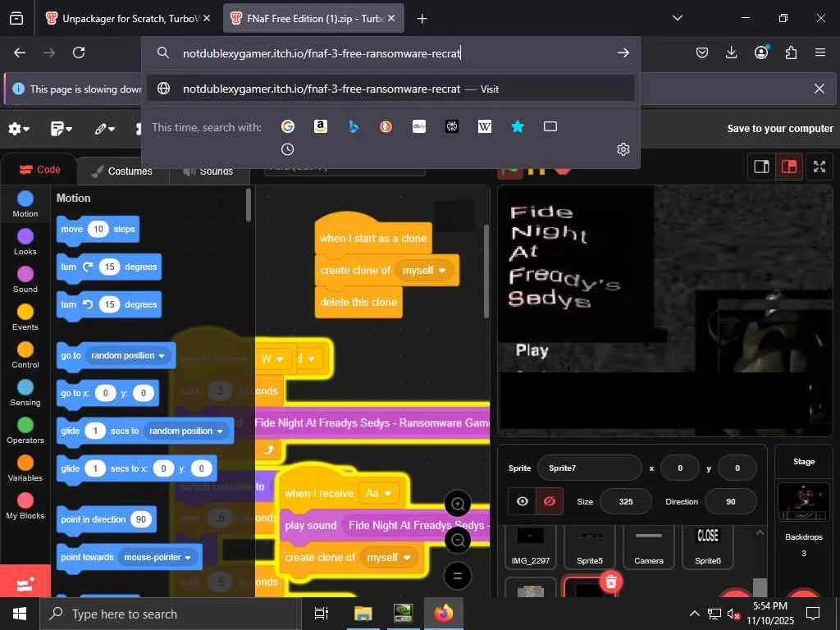Search with Google icon
The image size is (840, 630).
288,126
